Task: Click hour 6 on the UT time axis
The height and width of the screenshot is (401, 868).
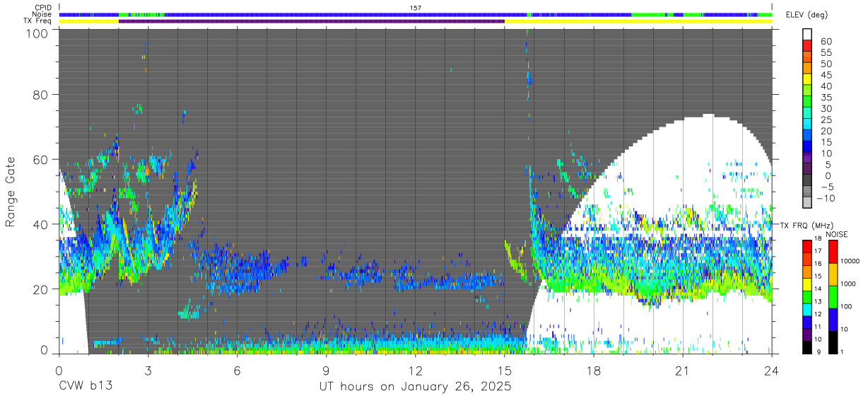Action: tap(237, 371)
